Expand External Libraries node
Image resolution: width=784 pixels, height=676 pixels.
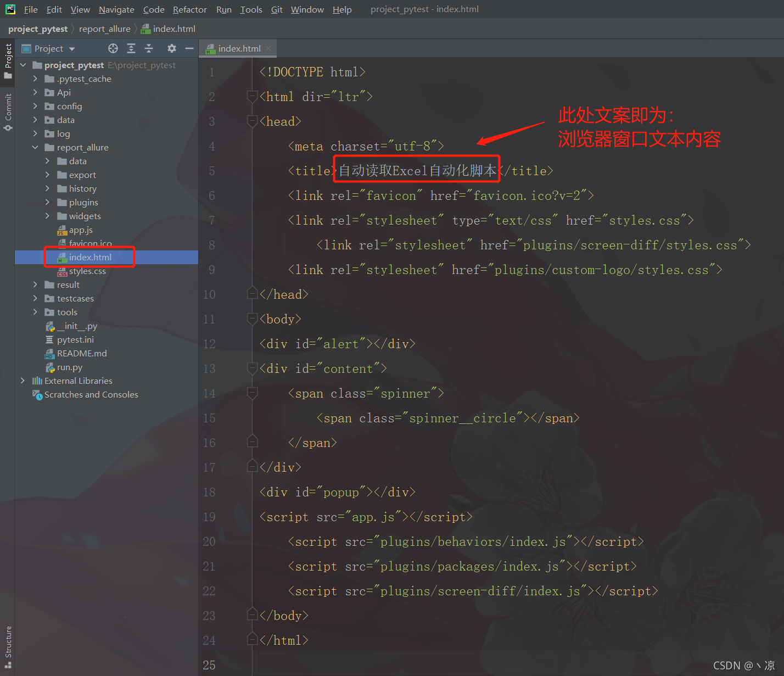tap(23, 381)
